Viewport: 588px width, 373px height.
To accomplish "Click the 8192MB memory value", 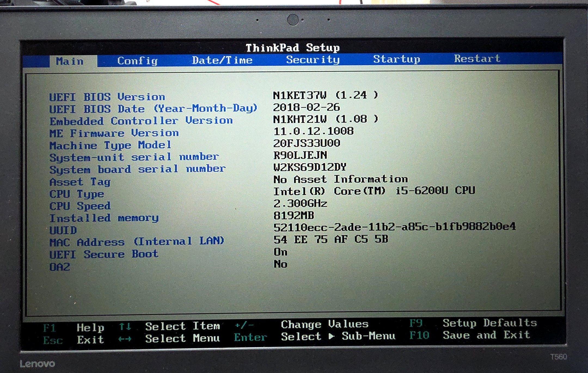I will (294, 216).
